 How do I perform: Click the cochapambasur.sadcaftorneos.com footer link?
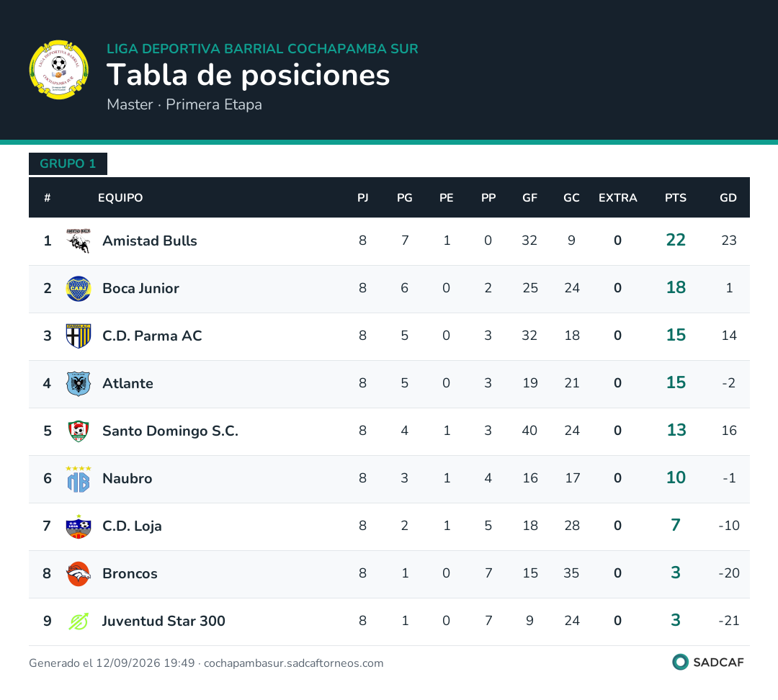pyautogui.click(x=293, y=663)
